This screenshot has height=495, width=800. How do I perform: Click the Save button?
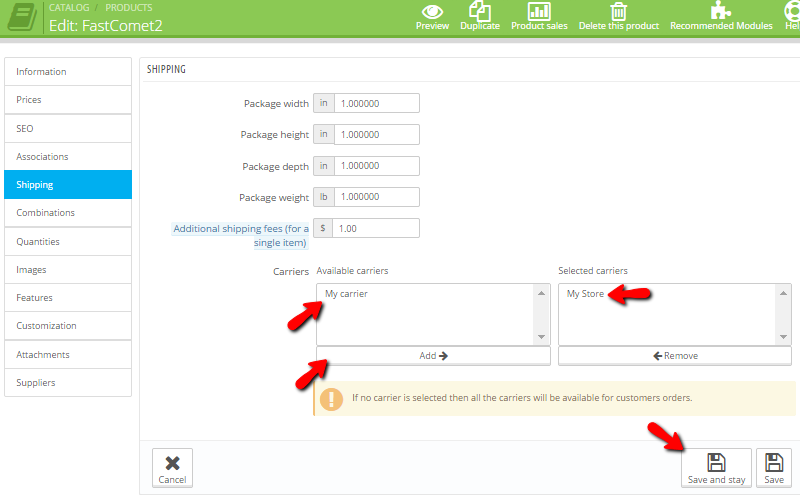click(x=774, y=468)
